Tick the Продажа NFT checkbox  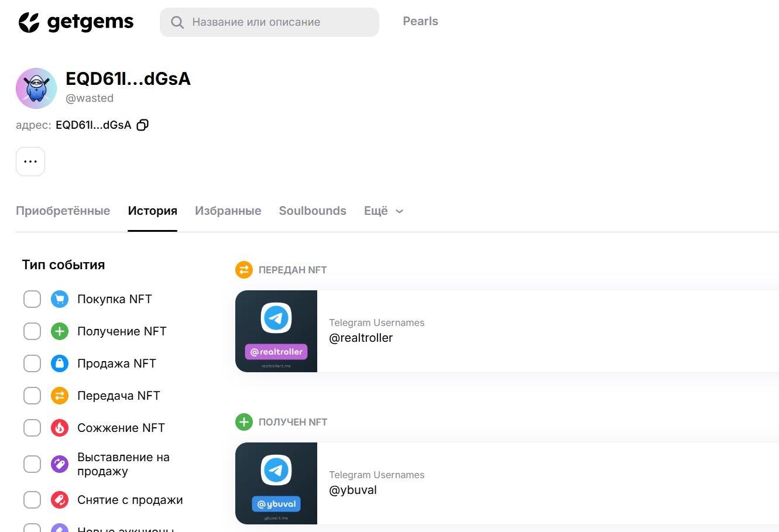coord(32,363)
